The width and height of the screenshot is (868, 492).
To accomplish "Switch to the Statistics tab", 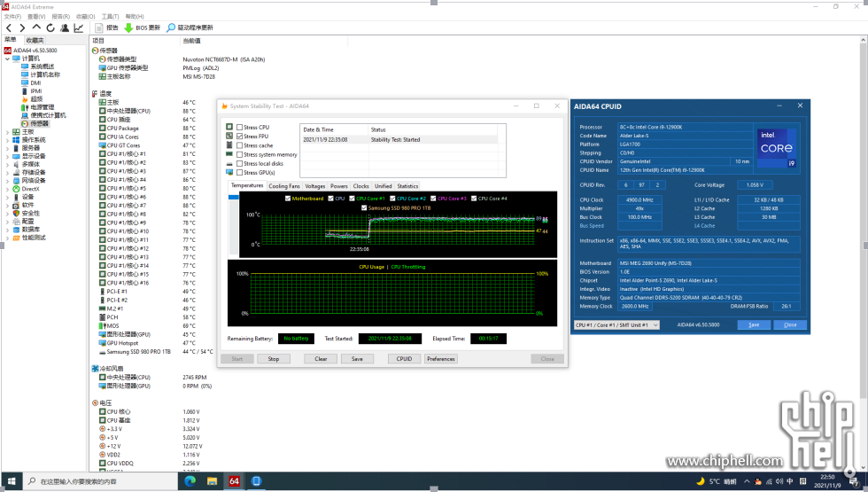I will pos(407,186).
